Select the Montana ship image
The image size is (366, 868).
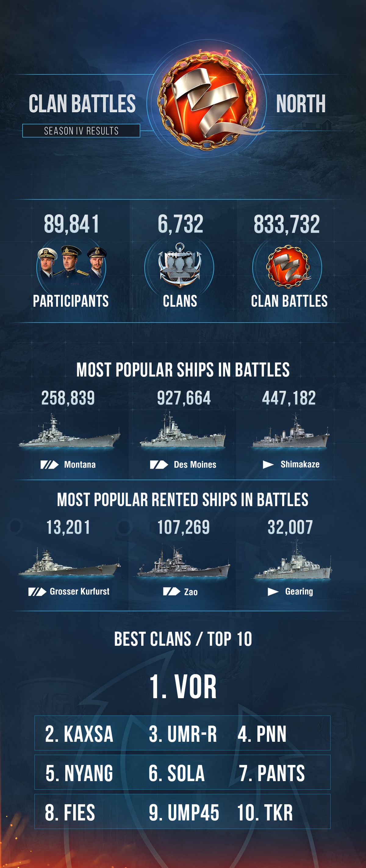click(x=70, y=431)
